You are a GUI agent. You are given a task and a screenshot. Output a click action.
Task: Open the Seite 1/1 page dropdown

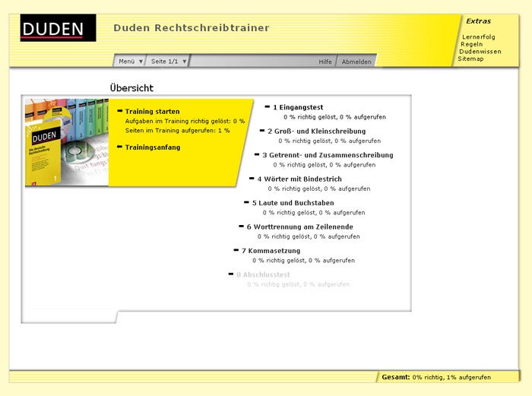[169, 62]
